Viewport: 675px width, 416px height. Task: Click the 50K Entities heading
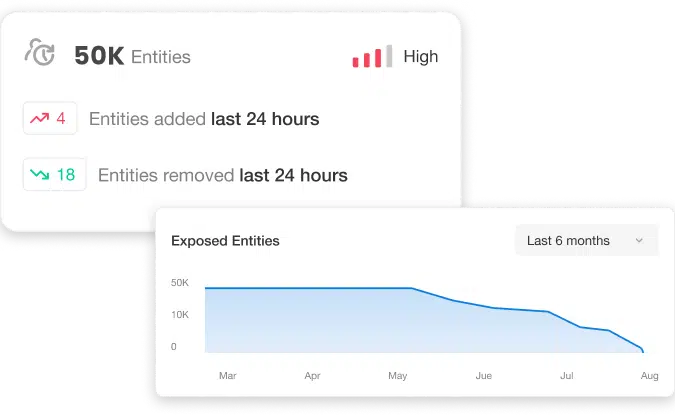coord(132,57)
